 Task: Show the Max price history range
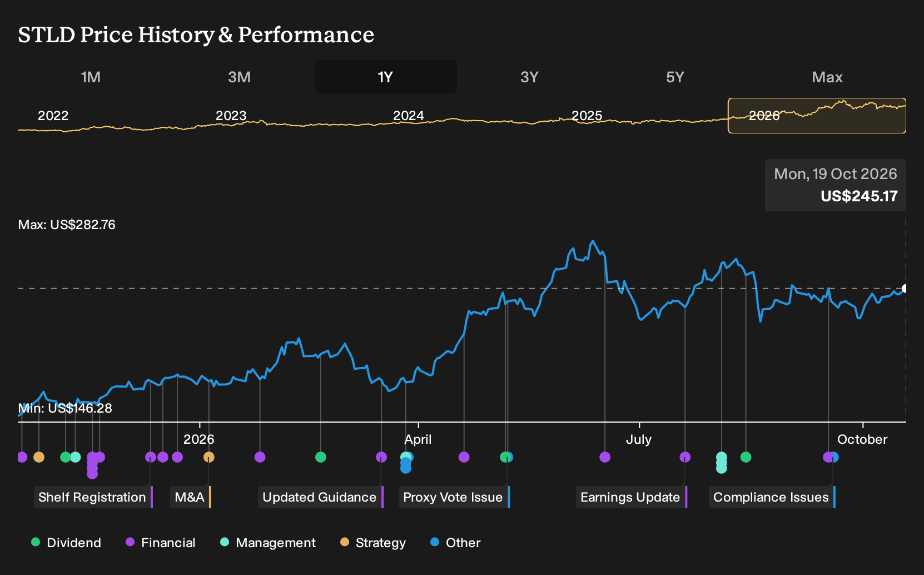[x=827, y=77]
